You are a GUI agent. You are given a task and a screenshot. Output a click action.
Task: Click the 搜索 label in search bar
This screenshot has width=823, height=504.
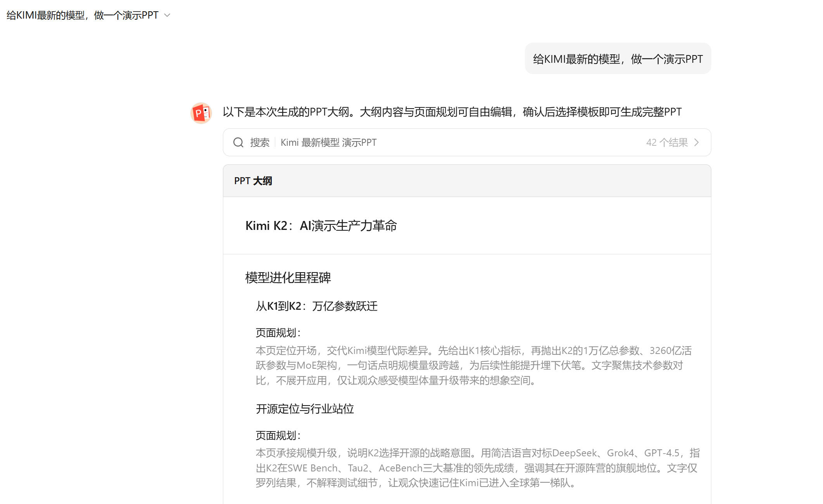pyautogui.click(x=259, y=142)
